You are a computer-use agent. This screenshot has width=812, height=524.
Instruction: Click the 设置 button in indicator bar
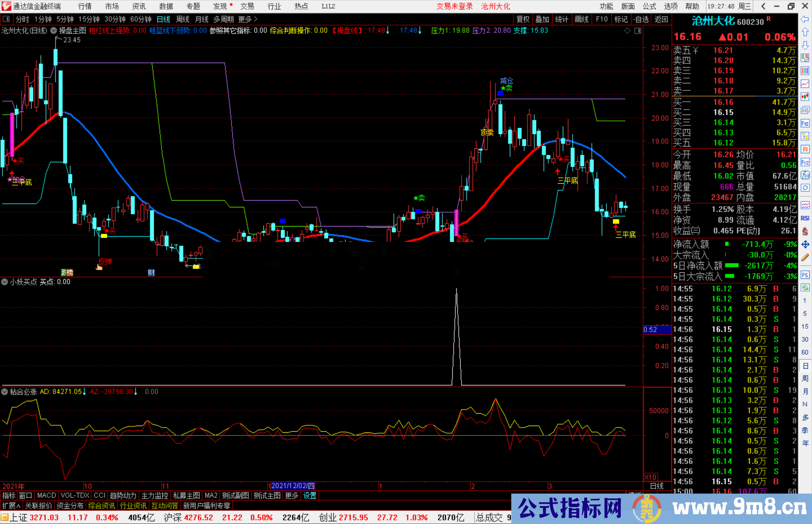point(310,495)
